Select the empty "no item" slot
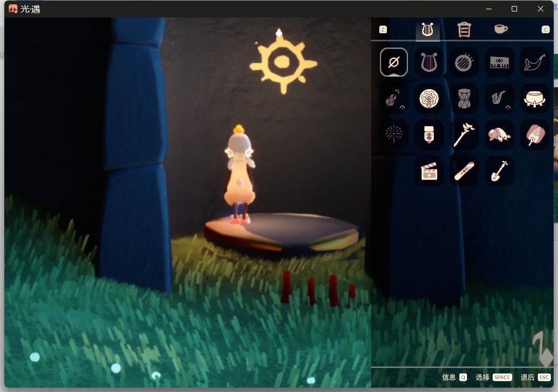The height and width of the screenshot is (392, 558). coord(393,62)
